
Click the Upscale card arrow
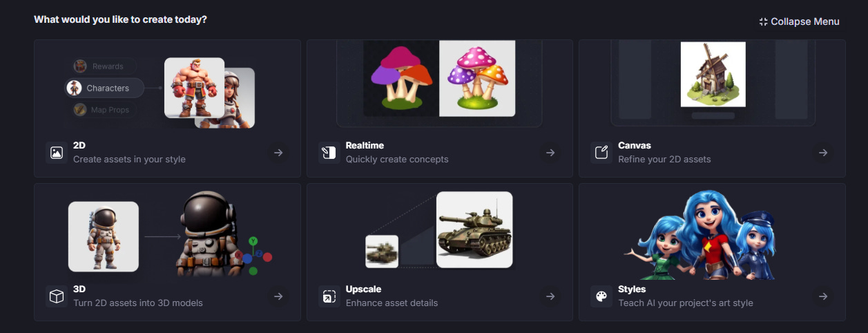[x=550, y=296]
